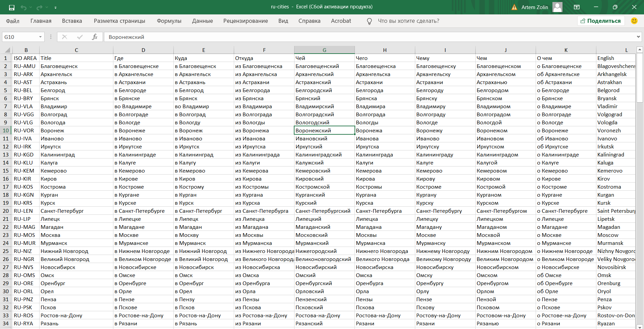Select cell 'RU-VOR'

[26, 130]
